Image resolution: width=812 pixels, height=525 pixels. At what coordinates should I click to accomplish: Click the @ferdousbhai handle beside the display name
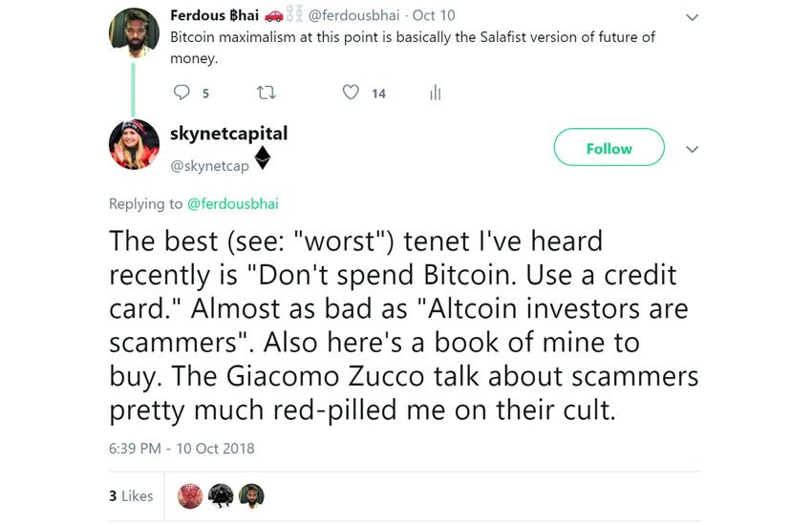click(354, 15)
